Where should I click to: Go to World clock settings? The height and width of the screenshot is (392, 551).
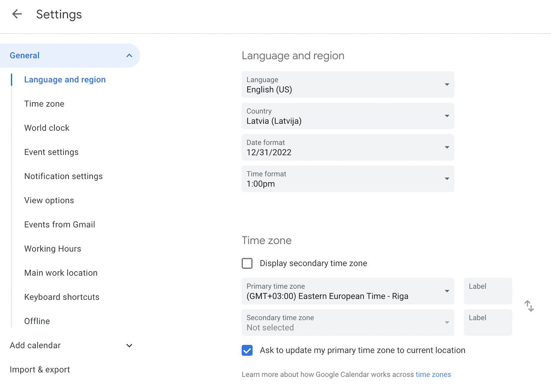tap(47, 128)
